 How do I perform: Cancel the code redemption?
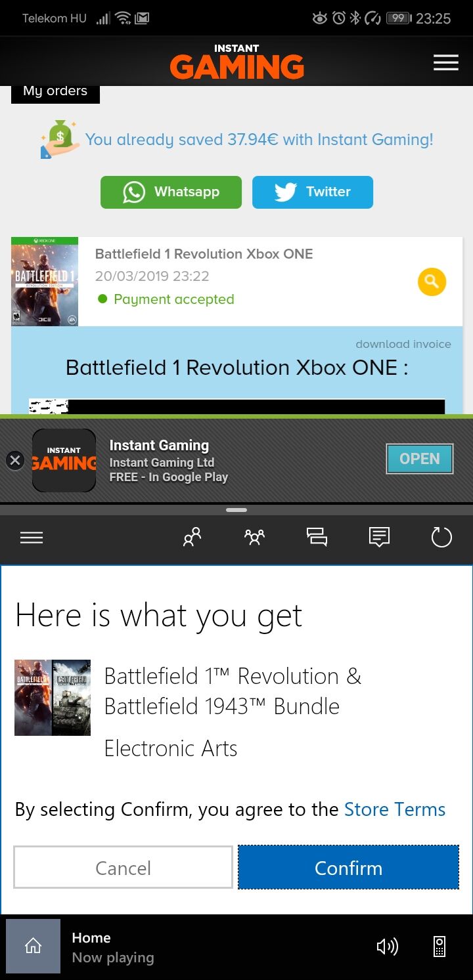pyautogui.click(x=123, y=868)
